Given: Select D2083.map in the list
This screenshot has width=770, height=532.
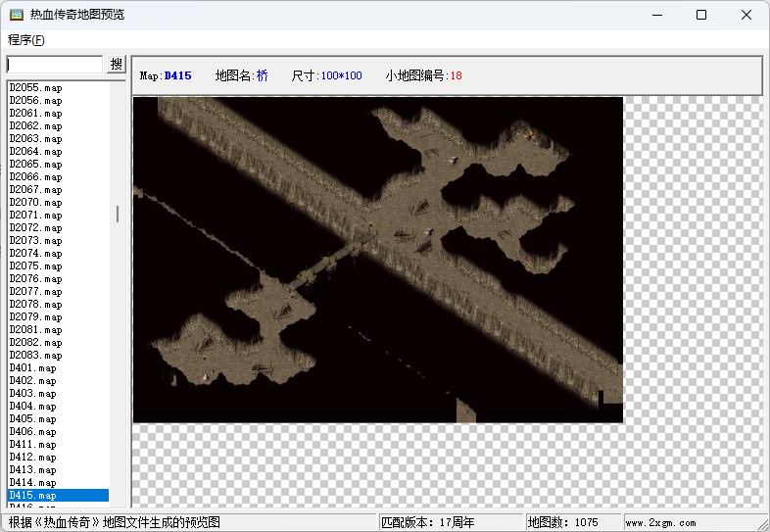Looking at the screenshot, I should (x=58, y=356).
